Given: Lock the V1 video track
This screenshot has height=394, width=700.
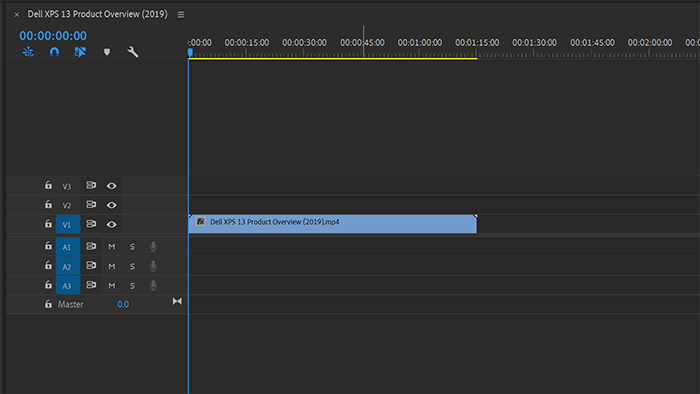Looking at the screenshot, I should pyautogui.click(x=48, y=224).
